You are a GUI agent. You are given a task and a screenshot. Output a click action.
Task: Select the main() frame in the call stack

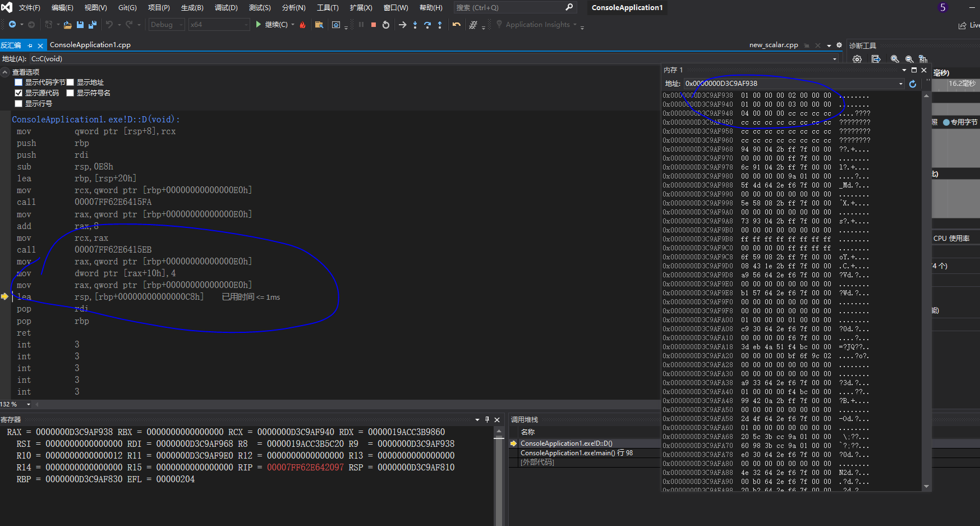[576, 453]
